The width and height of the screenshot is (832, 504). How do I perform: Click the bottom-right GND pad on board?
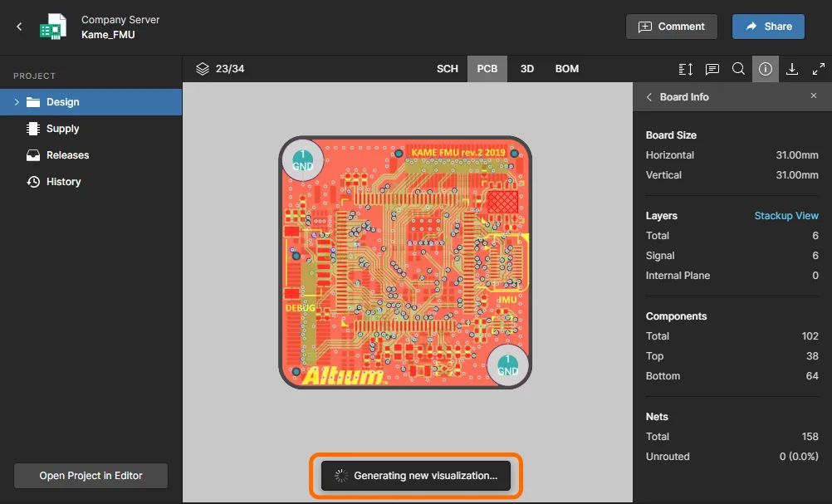tap(508, 366)
